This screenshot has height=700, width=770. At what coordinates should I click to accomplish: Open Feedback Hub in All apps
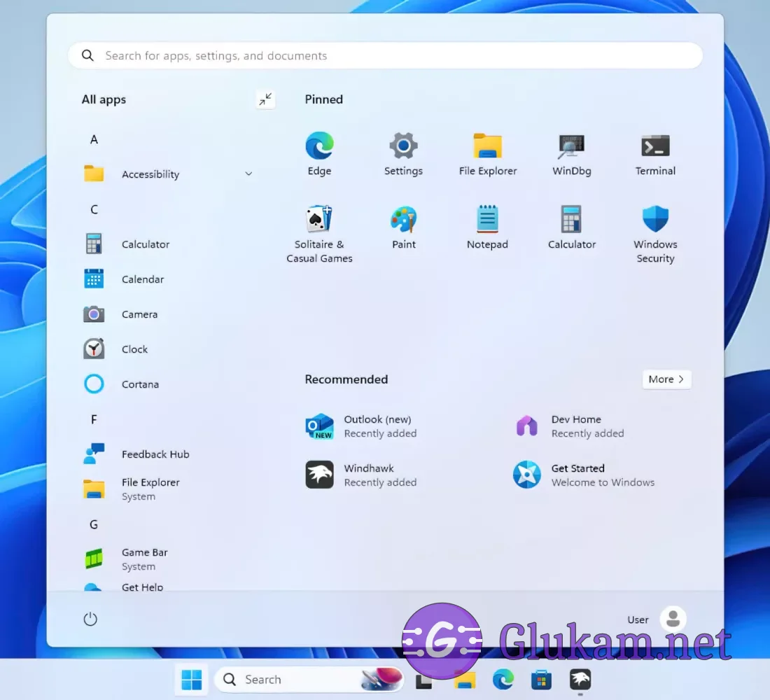coord(155,454)
